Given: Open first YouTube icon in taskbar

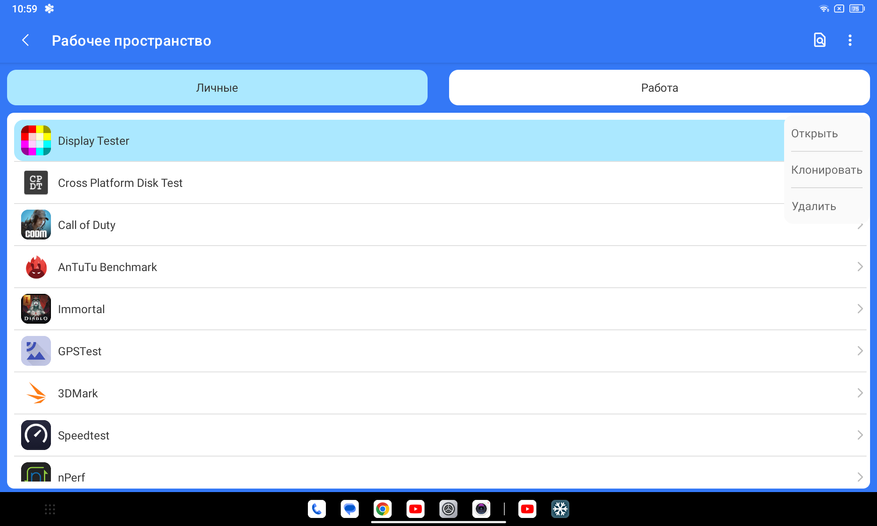Looking at the screenshot, I should [416, 509].
